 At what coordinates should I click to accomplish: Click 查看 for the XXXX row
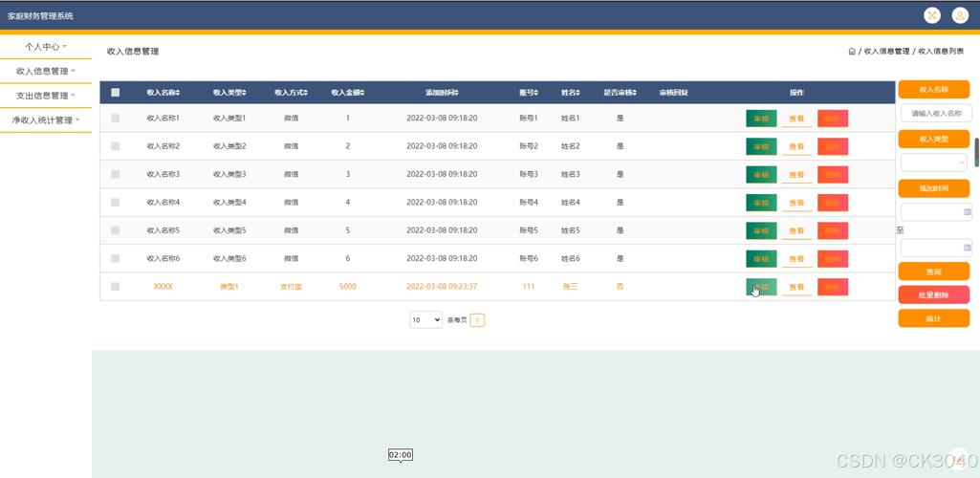coord(796,287)
